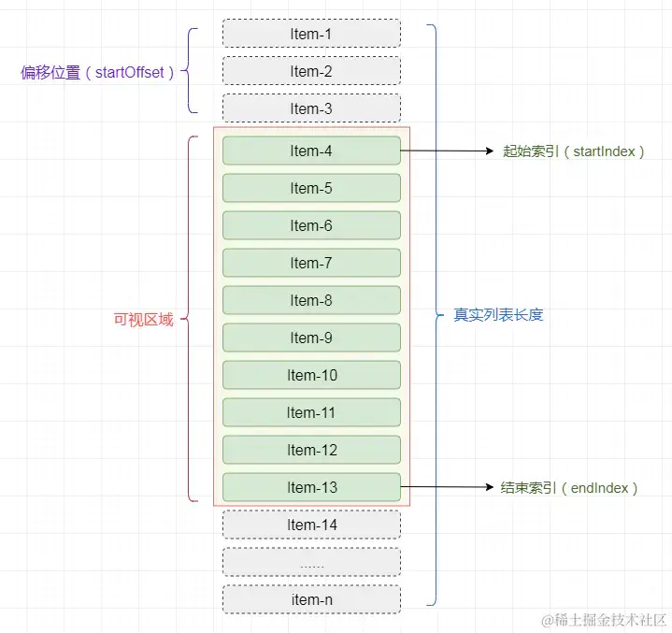Click the Item-3 gray box
The width and height of the screenshot is (672, 633).
tap(311, 108)
